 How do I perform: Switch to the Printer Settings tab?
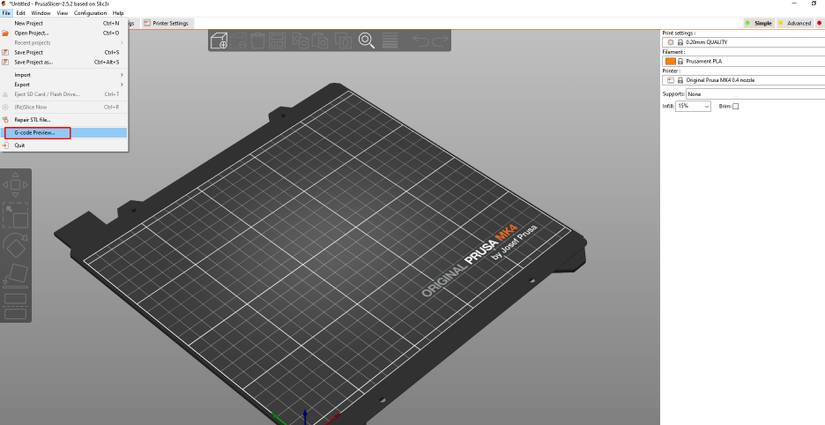[166, 23]
